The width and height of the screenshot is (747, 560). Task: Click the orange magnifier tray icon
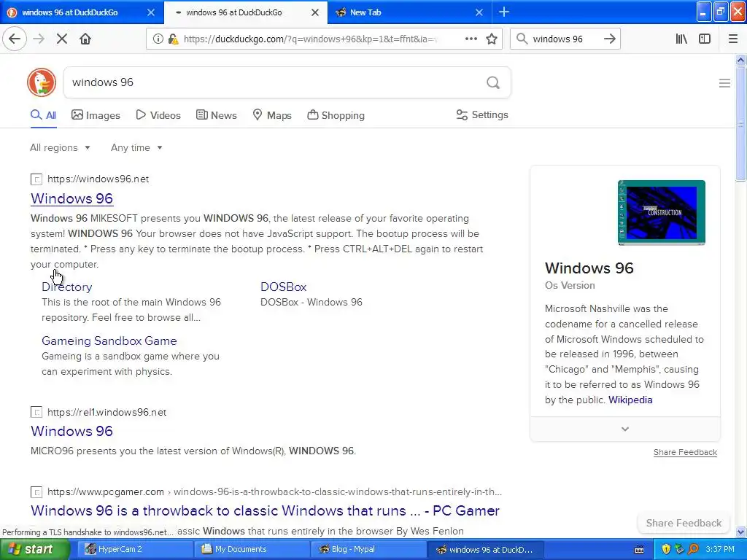click(x=693, y=550)
